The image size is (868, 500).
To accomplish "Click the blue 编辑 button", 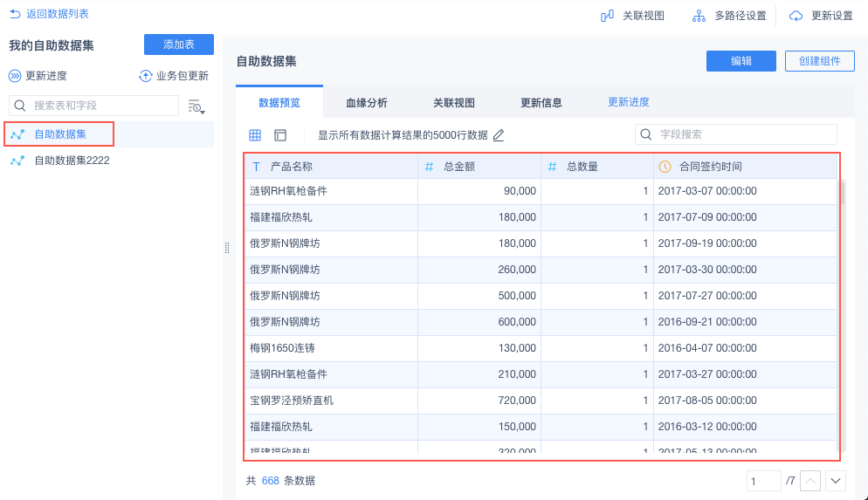I will click(x=741, y=61).
